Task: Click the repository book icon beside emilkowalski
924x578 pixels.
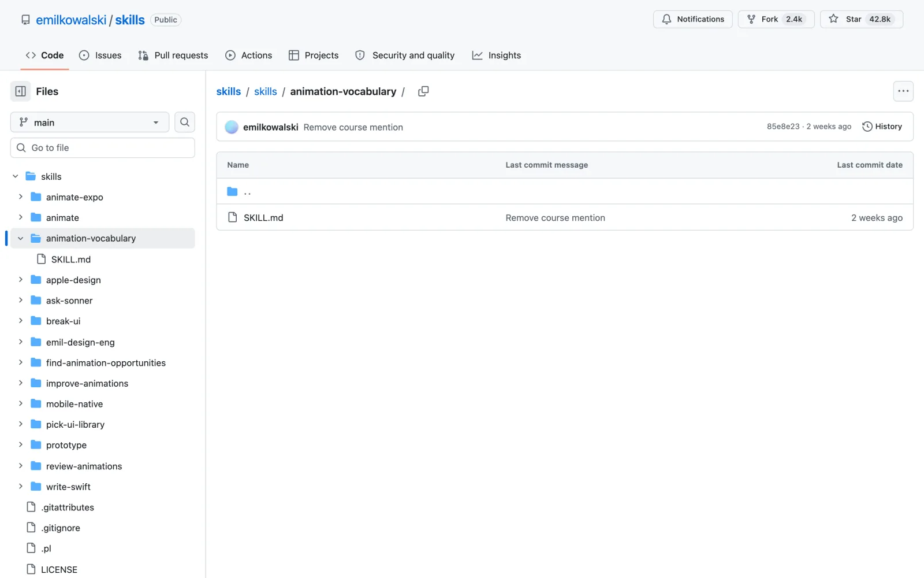Action: coord(25,20)
